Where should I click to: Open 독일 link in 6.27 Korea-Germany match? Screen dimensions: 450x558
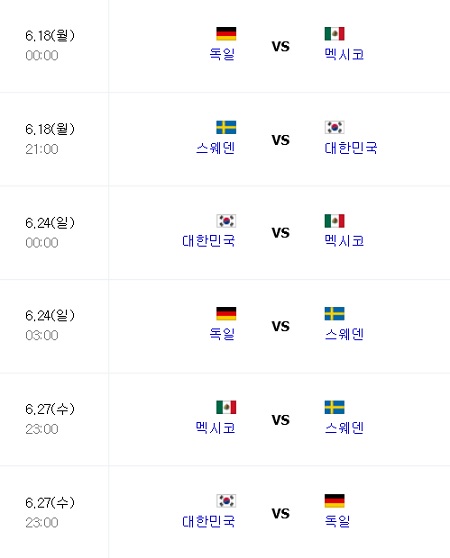point(337,521)
